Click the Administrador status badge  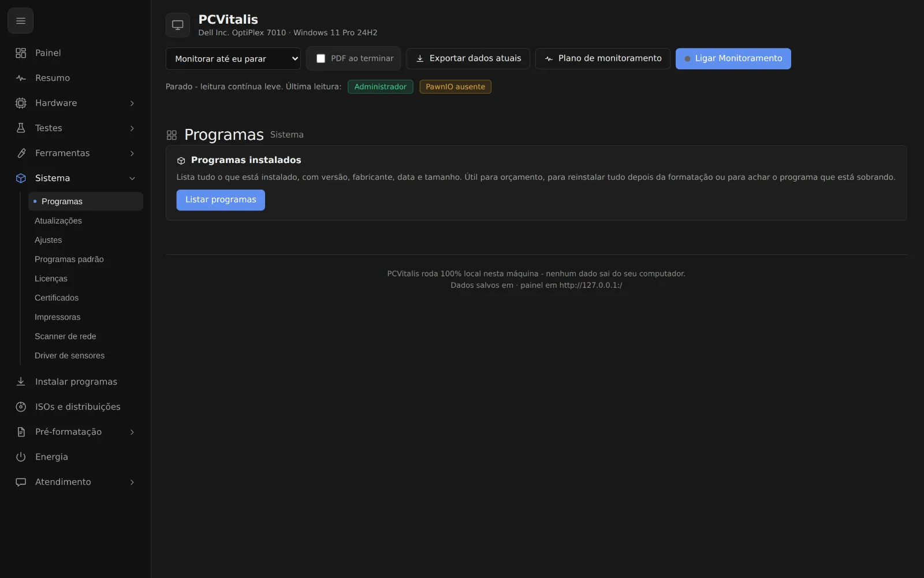point(381,87)
